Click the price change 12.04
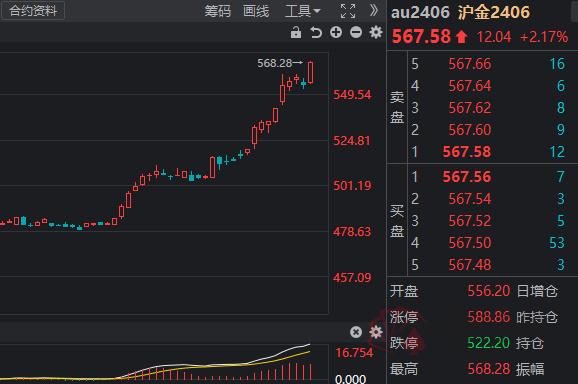This screenshot has width=578, height=384. [x=494, y=37]
